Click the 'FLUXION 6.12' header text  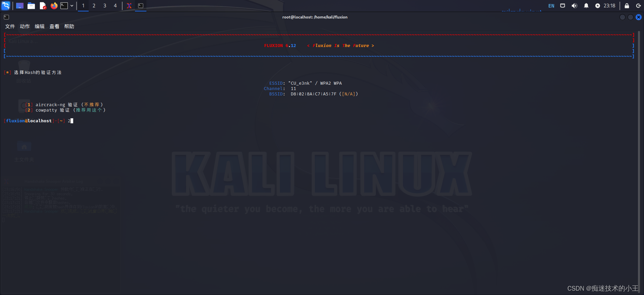tap(280, 46)
